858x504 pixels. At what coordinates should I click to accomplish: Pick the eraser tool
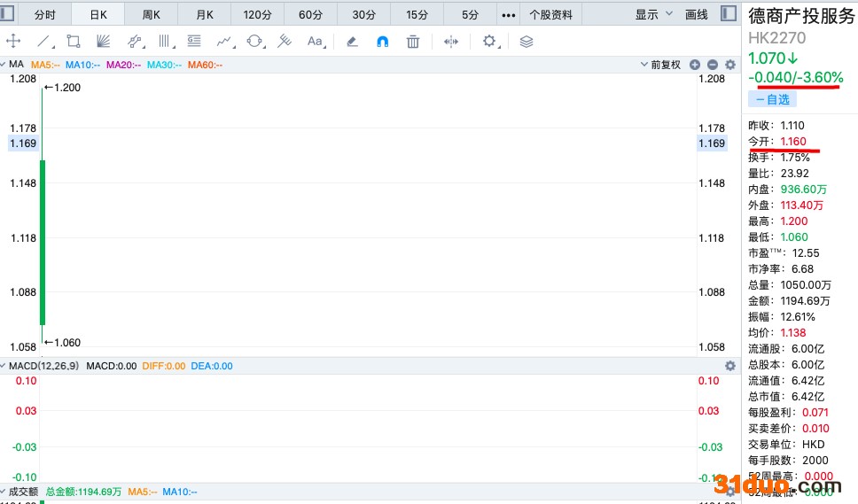point(352,41)
